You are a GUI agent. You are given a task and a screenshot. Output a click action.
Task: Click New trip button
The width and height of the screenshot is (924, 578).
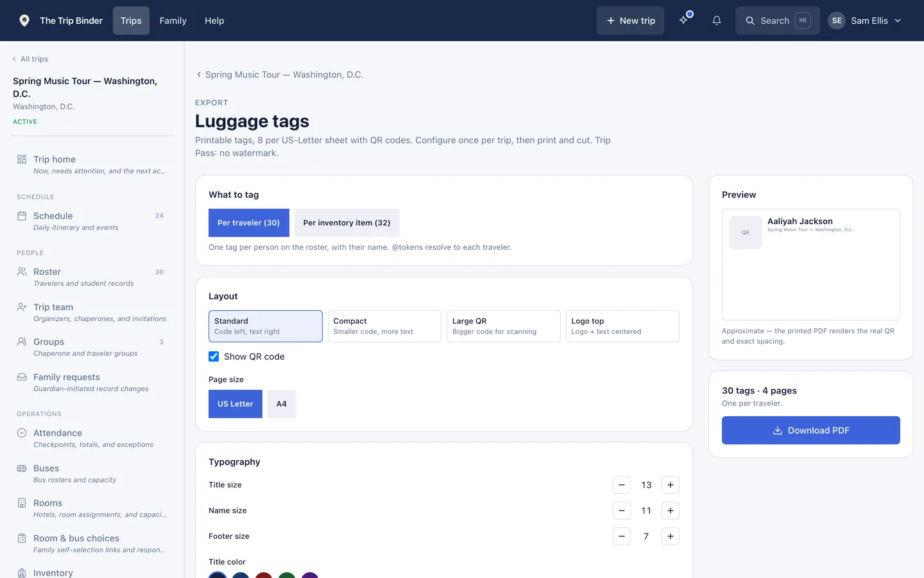pyautogui.click(x=630, y=21)
